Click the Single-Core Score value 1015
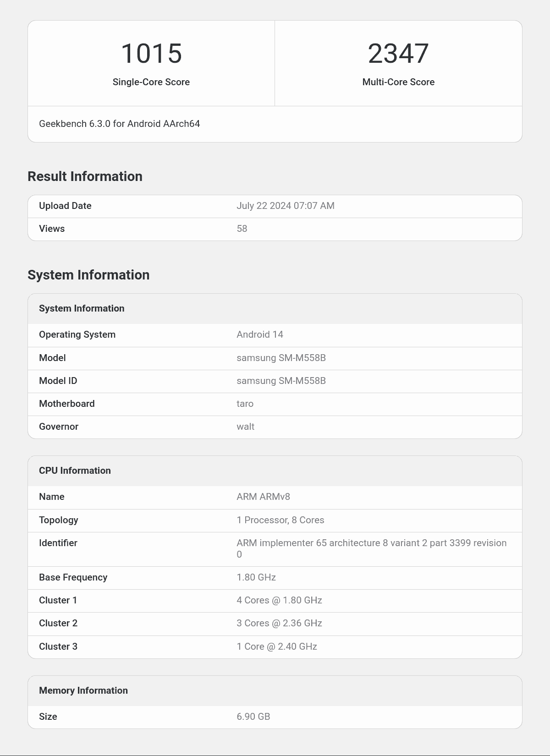Image resolution: width=550 pixels, height=756 pixels. pos(151,54)
